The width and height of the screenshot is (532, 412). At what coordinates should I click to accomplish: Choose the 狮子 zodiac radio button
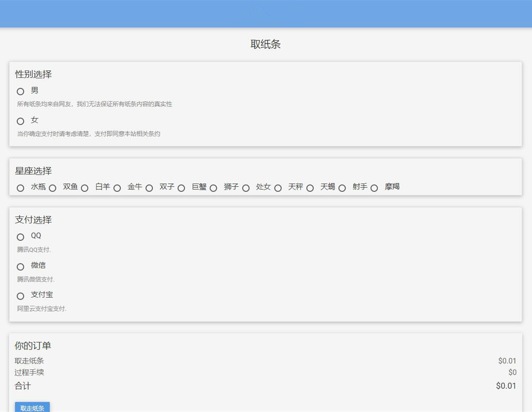pyautogui.click(x=214, y=188)
